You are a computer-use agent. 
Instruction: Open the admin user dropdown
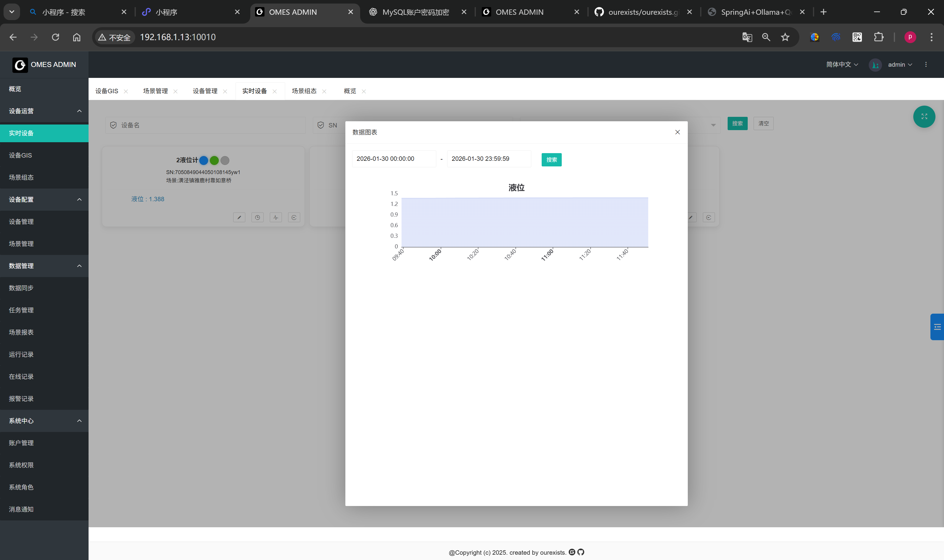[x=899, y=65]
